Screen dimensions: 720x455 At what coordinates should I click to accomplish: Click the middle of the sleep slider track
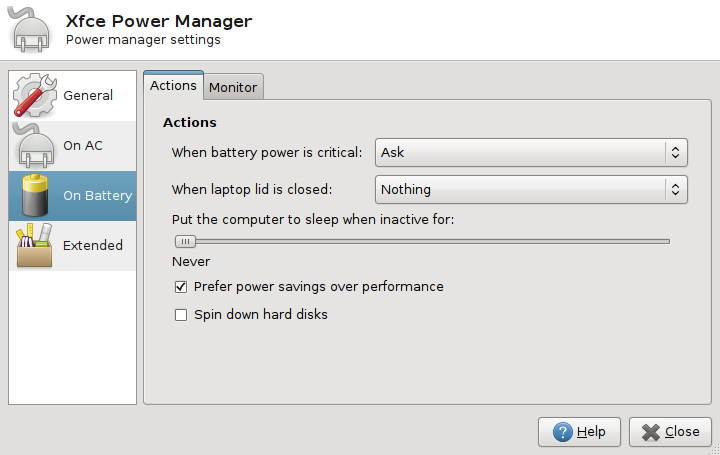point(421,241)
